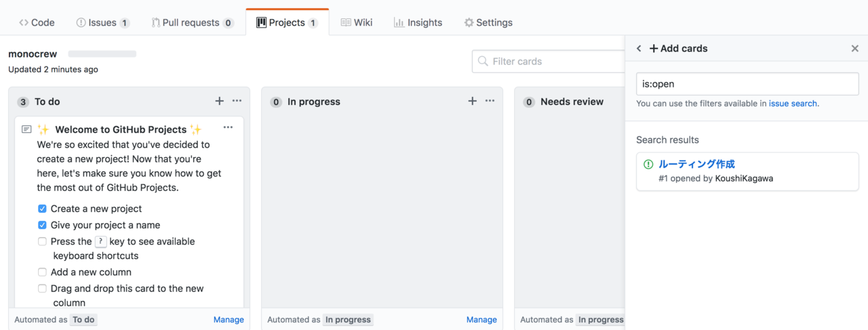The width and height of the screenshot is (868, 330).
Task: Click the is:open search input
Action: click(x=747, y=84)
